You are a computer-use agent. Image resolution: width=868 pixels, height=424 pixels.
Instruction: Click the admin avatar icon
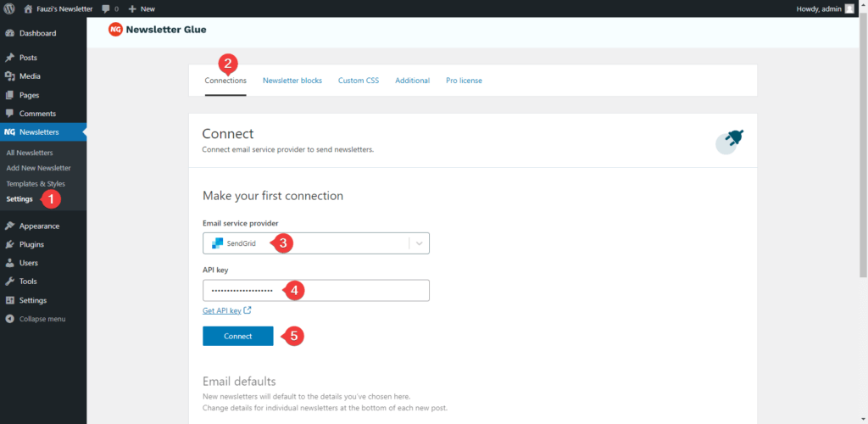(x=849, y=8)
